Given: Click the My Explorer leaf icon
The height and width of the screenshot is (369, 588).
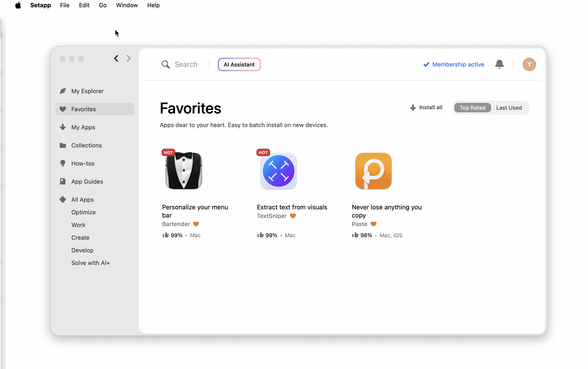Looking at the screenshot, I should coord(63,91).
